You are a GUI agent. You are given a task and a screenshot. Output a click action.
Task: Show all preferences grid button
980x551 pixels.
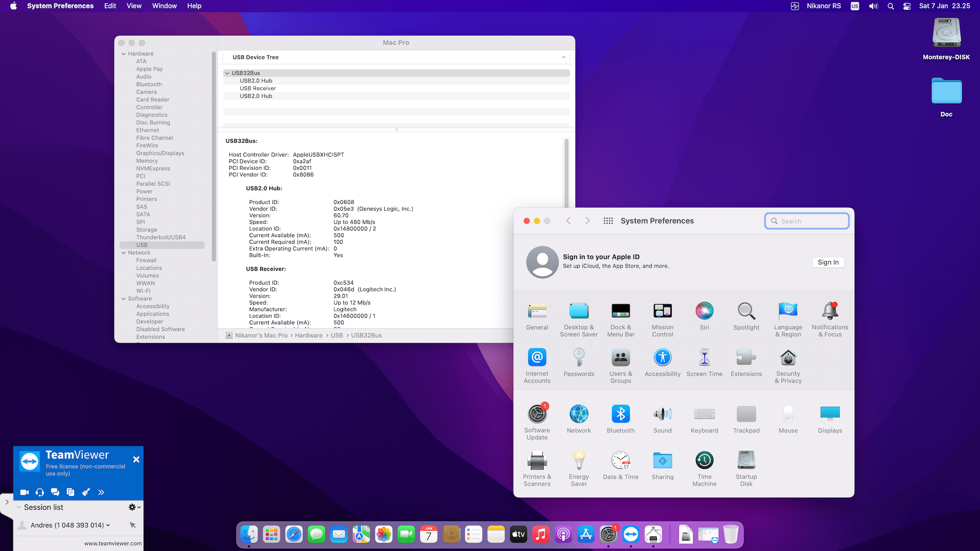pyautogui.click(x=608, y=221)
